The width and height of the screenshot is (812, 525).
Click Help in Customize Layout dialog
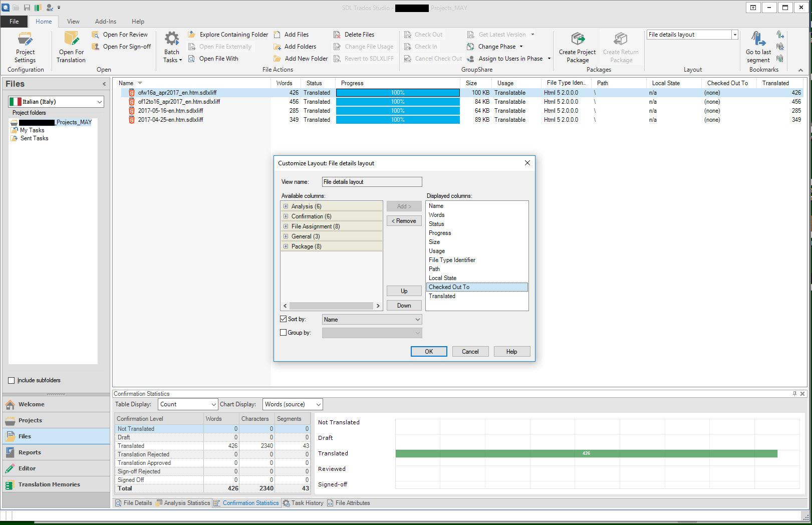coord(511,352)
